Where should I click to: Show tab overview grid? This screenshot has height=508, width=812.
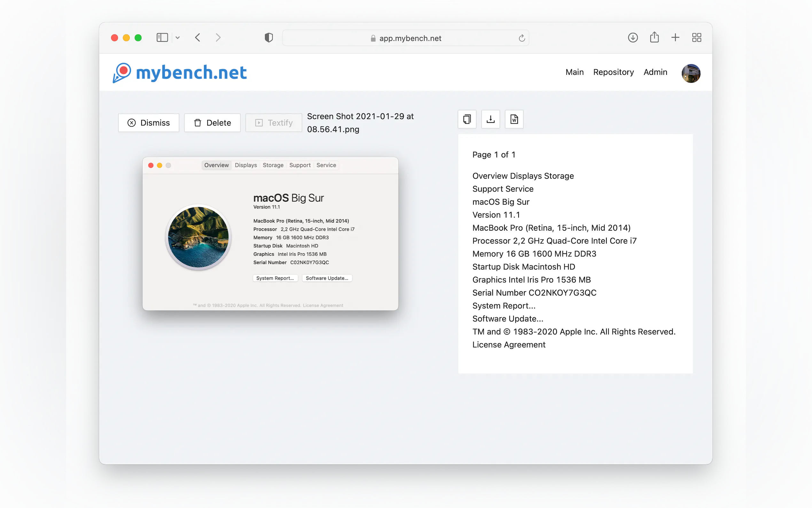pos(697,38)
